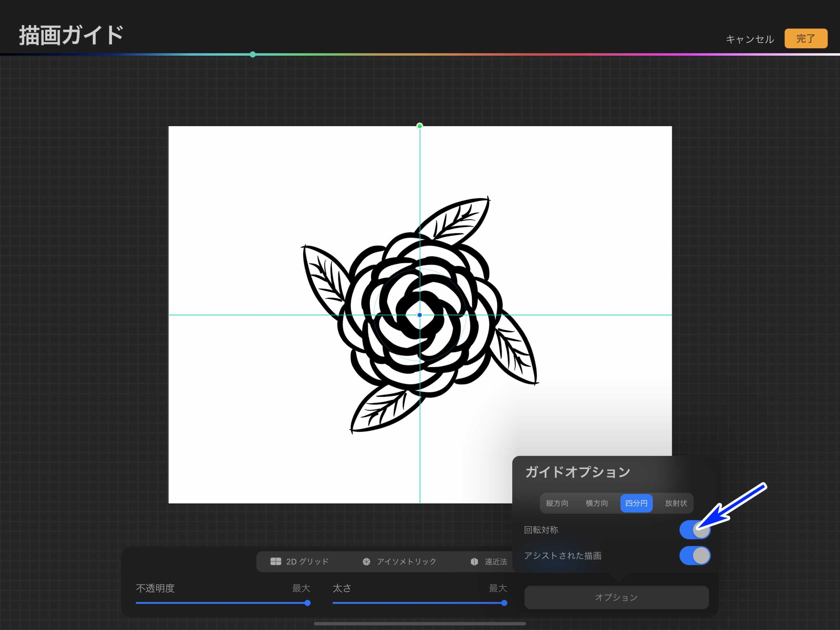The image size is (840, 630).
Task: Select the 横方向 horizontal symmetry option
Action: coord(596,503)
